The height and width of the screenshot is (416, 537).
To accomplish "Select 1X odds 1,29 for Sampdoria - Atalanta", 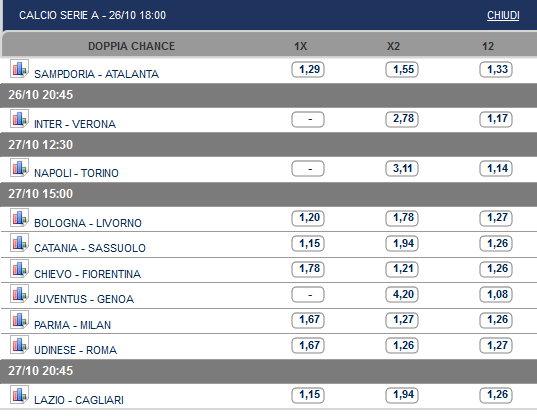I will [308, 70].
